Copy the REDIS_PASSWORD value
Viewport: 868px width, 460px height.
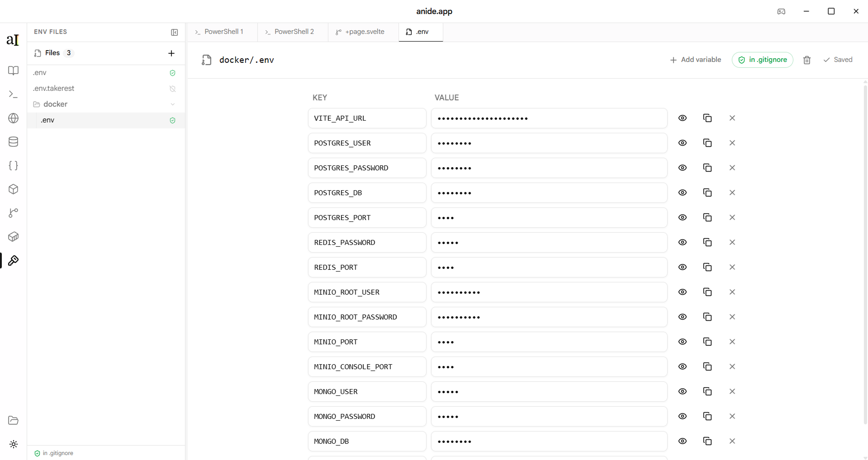(707, 242)
